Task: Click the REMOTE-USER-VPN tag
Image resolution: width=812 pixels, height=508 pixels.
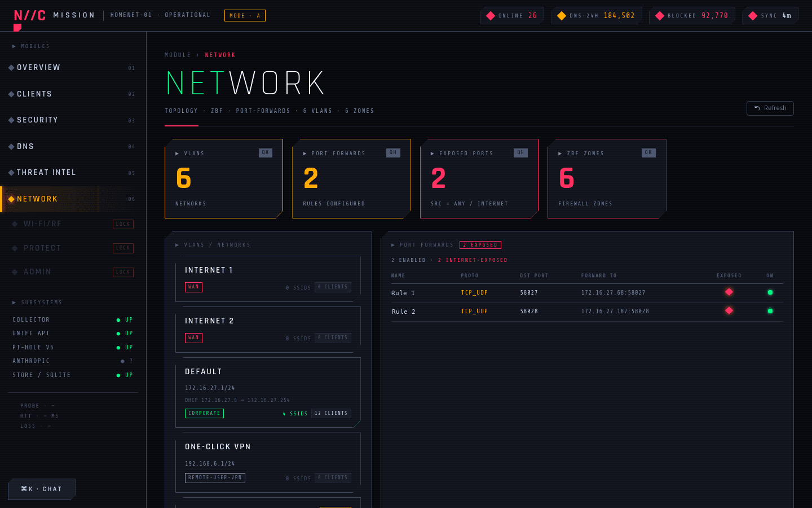Action: (x=215, y=478)
